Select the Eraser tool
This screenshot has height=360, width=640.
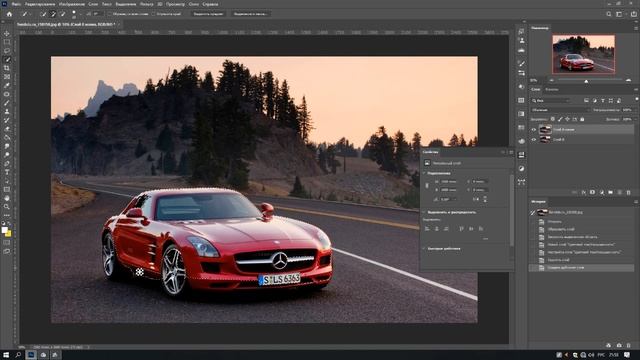point(7,129)
